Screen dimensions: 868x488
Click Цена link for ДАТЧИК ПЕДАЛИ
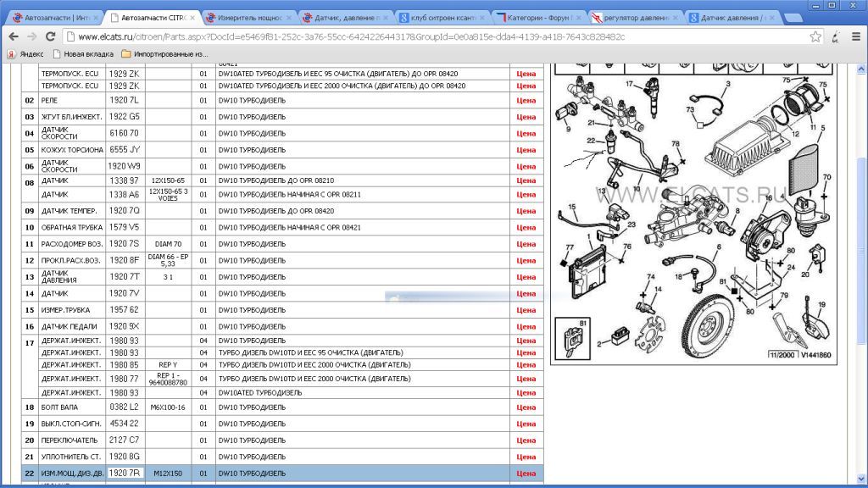[x=526, y=326]
